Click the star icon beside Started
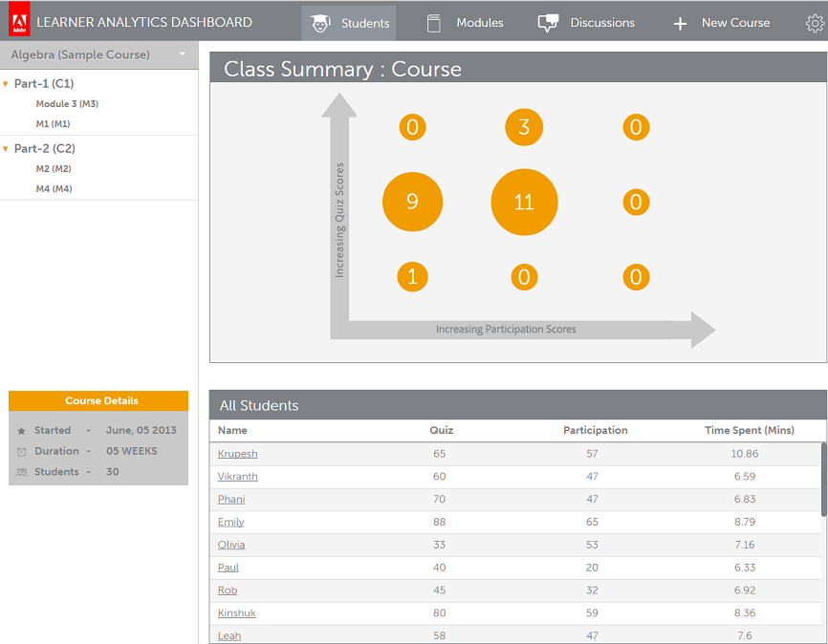The height and width of the screenshot is (644, 828). click(22, 431)
